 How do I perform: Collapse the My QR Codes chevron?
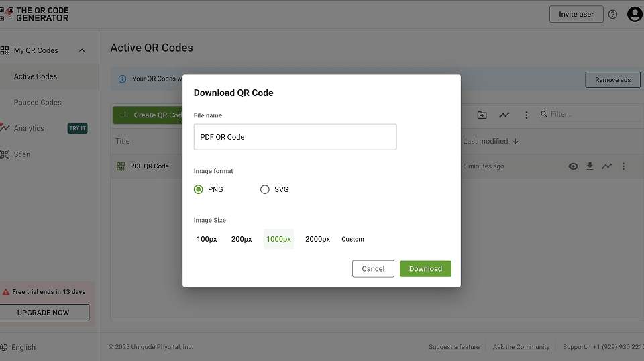tap(82, 50)
